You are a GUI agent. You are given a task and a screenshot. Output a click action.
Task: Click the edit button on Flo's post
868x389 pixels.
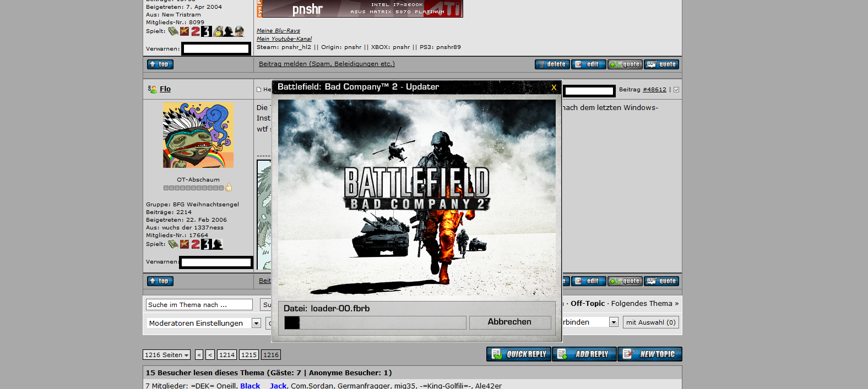[x=589, y=281]
